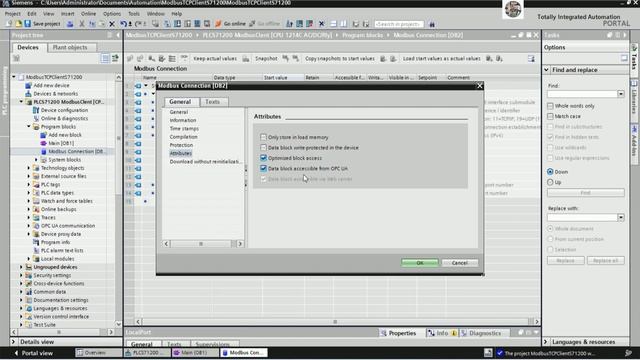This screenshot has width=640, height=360.
Task: Toggle 'Match case' checkbox
Action: click(550, 116)
